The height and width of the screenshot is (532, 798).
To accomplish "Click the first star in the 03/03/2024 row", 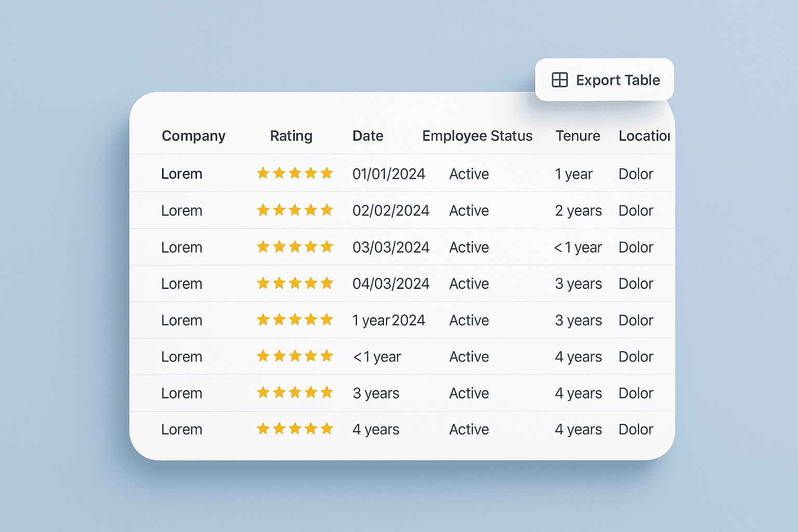I will 262,247.
